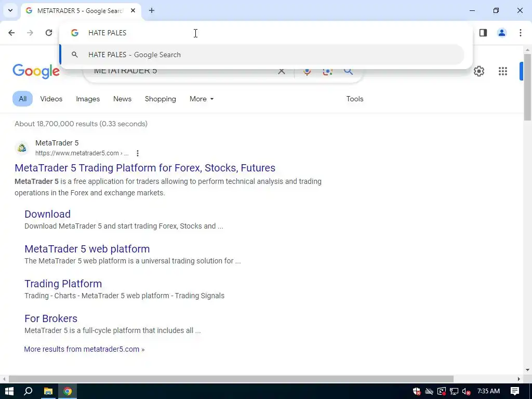
Task: Start voice search with the microphone icon
Action: (x=307, y=71)
